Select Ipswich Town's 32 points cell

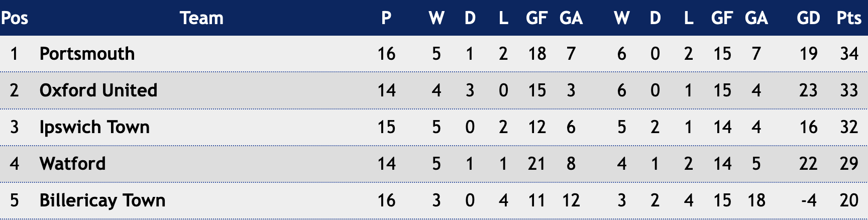click(849, 127)
